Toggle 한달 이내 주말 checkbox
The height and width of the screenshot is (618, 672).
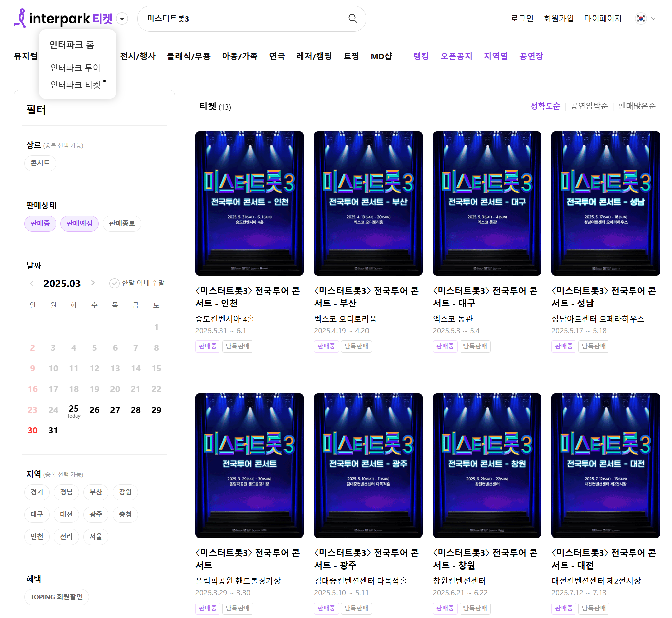pos(115,283)
